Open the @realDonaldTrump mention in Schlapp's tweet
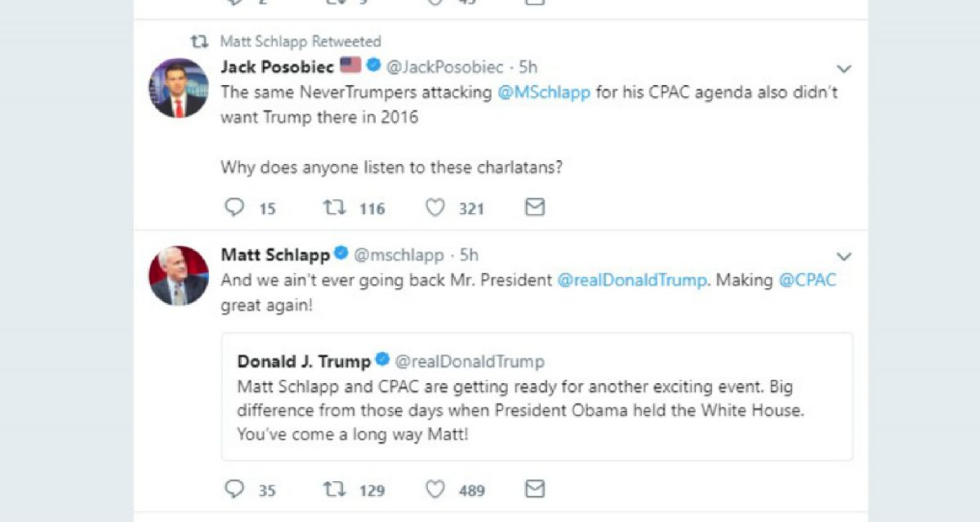 [630, 280]
